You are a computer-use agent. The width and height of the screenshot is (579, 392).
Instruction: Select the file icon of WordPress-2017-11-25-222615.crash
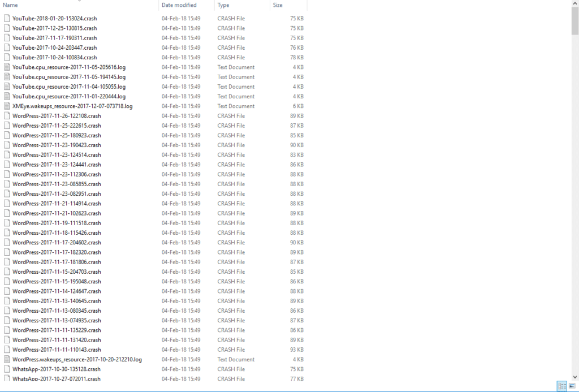pyautogui.click(x=7, y=125)
